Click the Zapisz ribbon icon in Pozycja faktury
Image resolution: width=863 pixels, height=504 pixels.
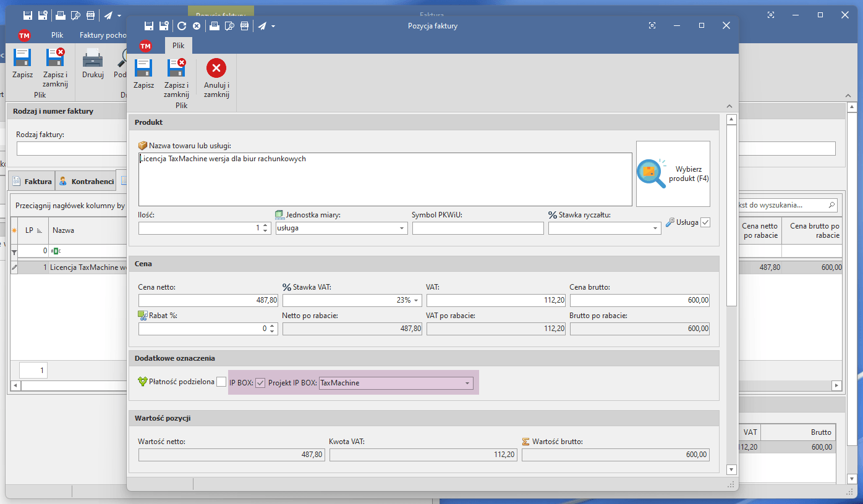(143, 69)
